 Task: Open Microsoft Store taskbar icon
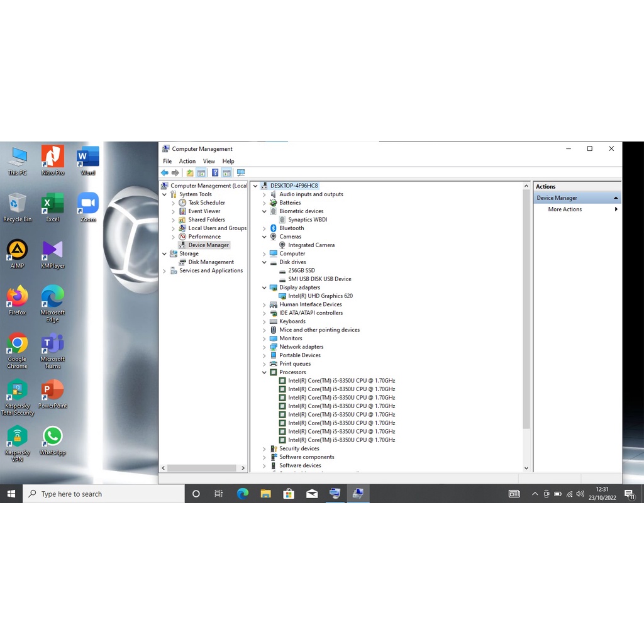289,494
